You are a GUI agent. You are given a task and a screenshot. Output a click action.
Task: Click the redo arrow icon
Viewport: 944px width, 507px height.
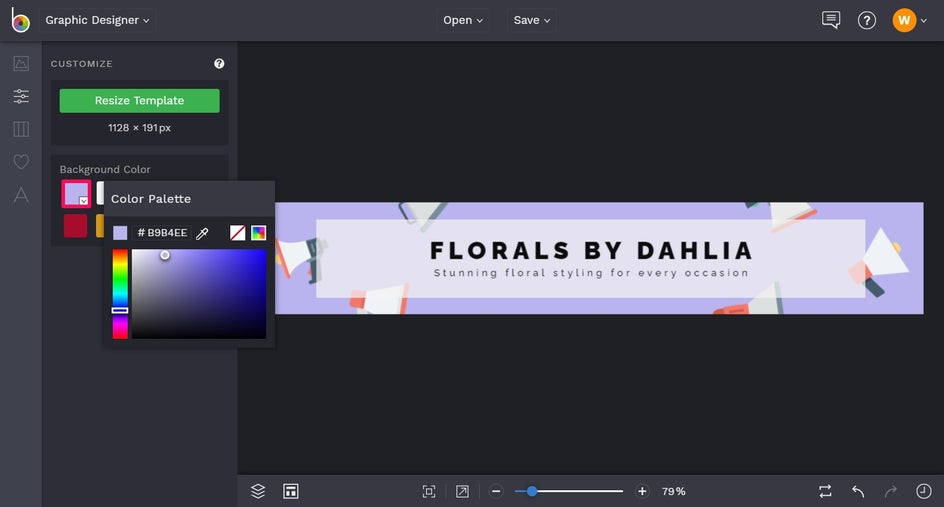(x=890, y=491)
